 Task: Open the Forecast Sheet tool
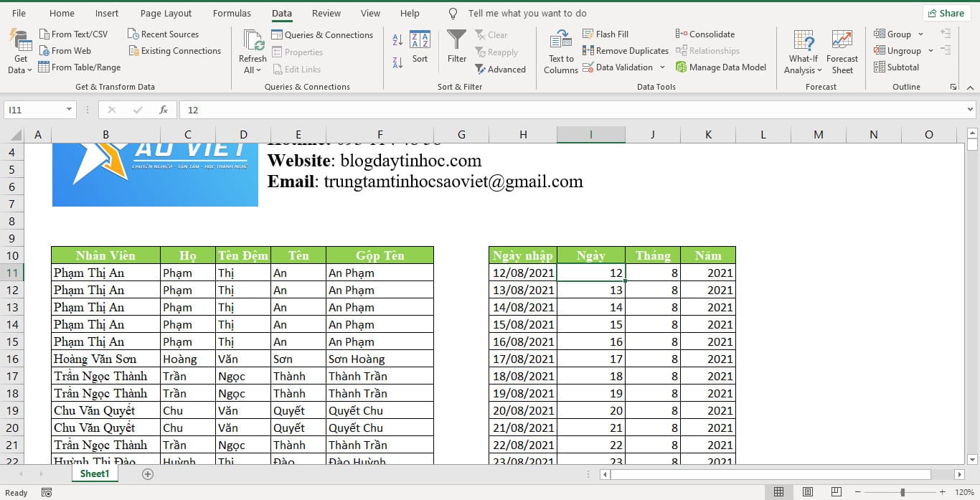[x=842, y=50]
